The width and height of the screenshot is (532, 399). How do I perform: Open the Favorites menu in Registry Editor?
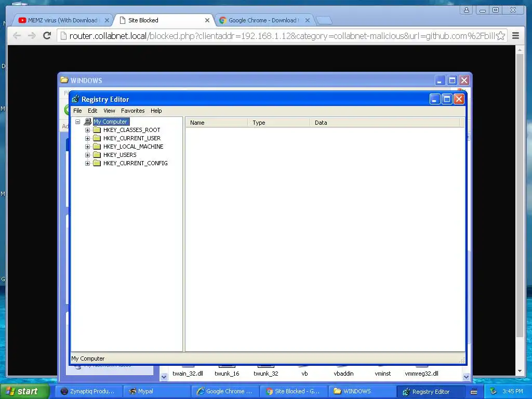coord(132,111)
